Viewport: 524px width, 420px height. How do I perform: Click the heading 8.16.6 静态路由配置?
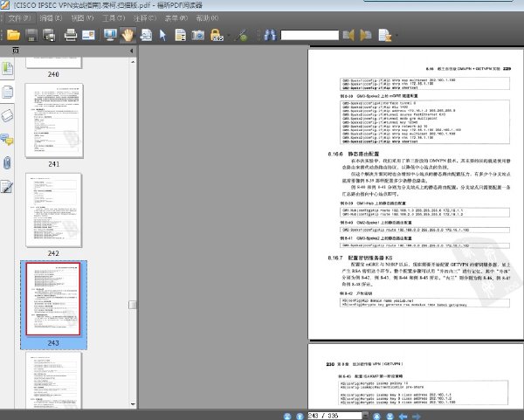point(354,154)
